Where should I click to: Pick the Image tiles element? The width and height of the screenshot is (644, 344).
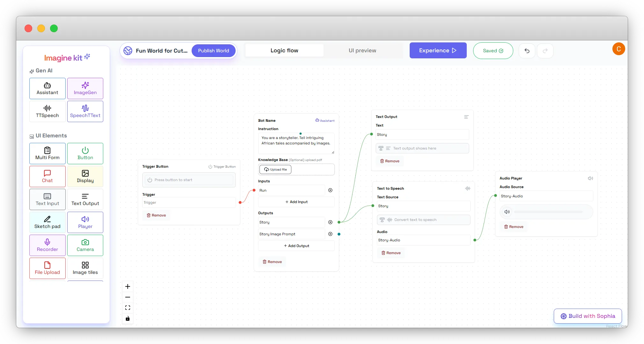point(85,268)
